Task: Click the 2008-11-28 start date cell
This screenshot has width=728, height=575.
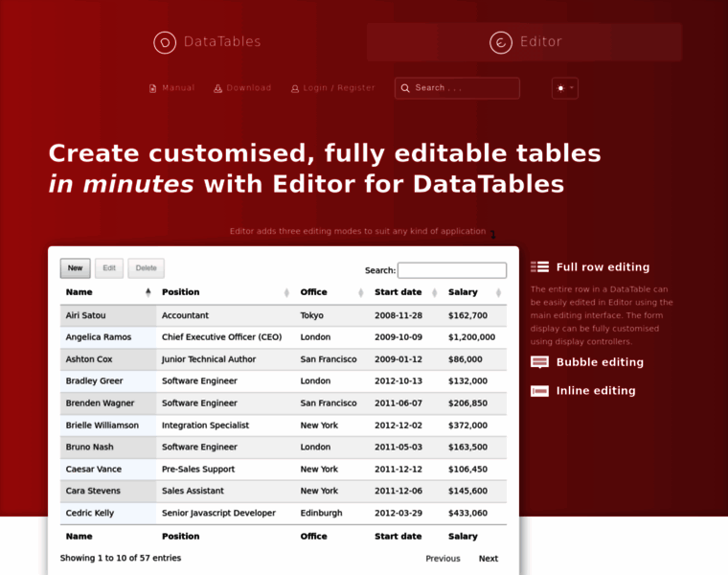Action: pos(406,316)
